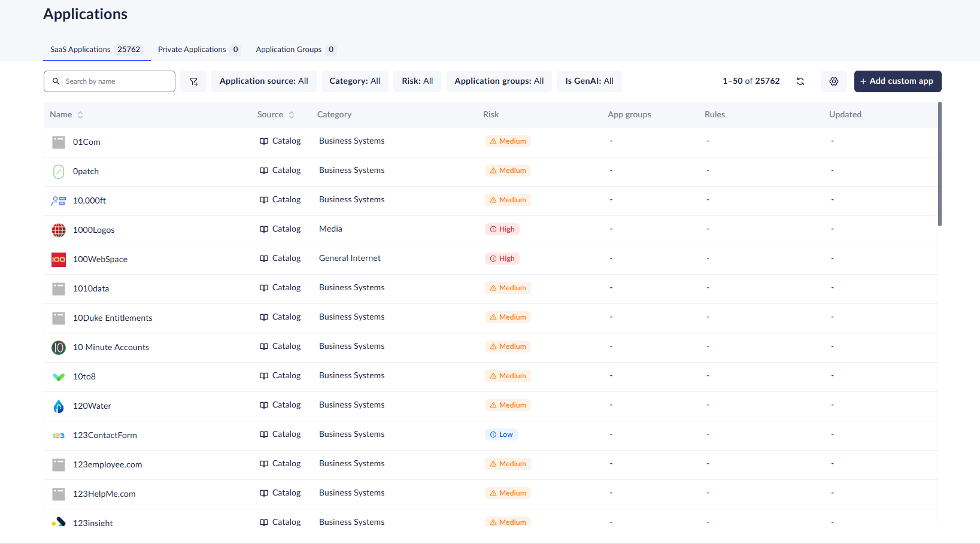
Task: Click the refresh list icon
Action: 800,81
